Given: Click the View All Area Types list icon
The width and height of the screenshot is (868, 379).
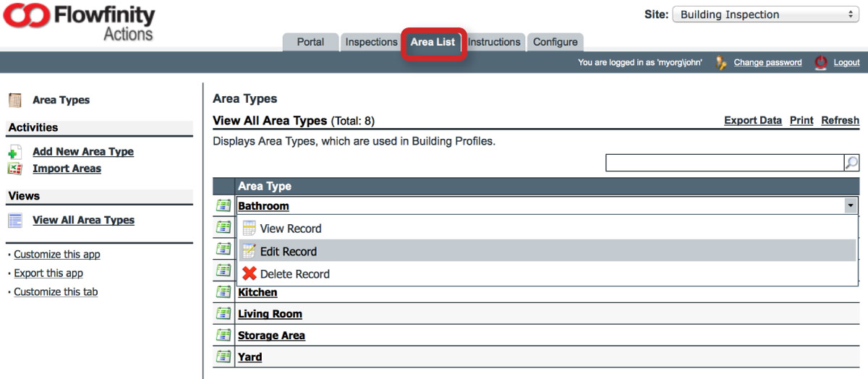Looking at the screenshot, I should 14,220.
